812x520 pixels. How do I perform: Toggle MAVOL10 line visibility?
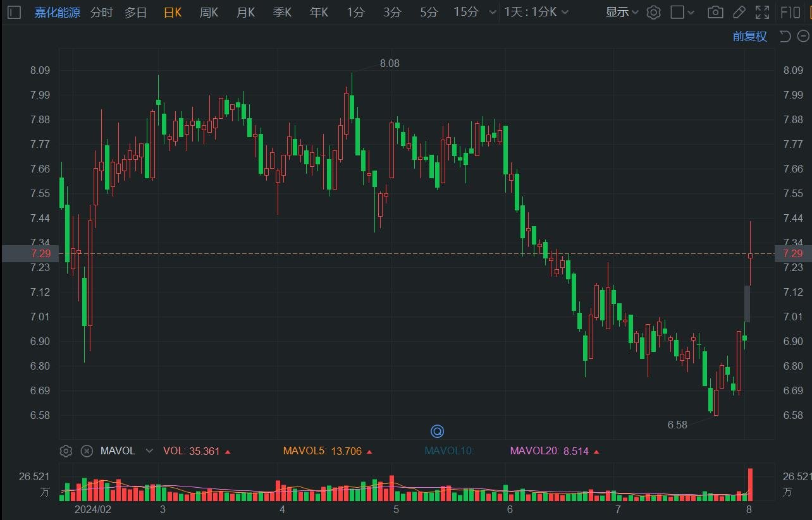pyautogui.click(x=448, y=450)
